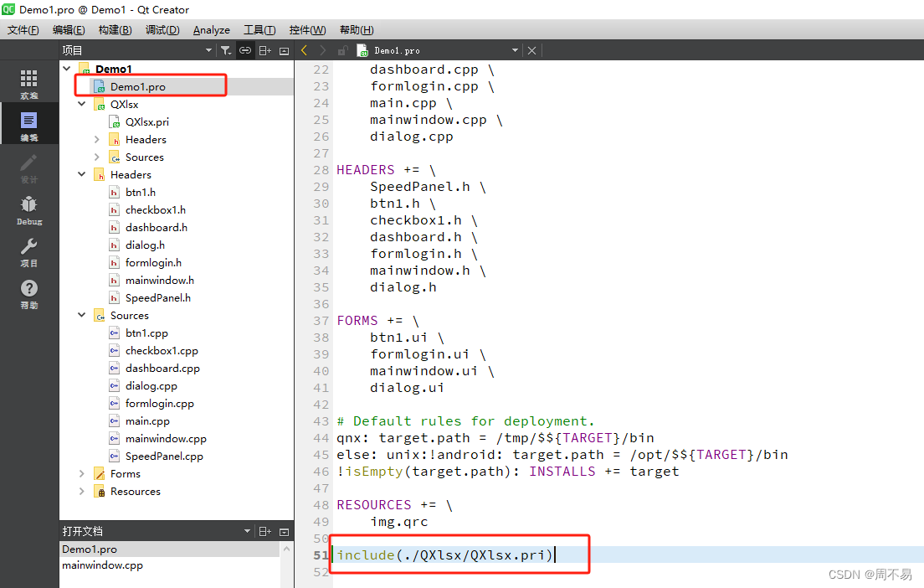Open the Demo1.pro document selector dropdown
The image size is (924, 588).
coord(515,51)
